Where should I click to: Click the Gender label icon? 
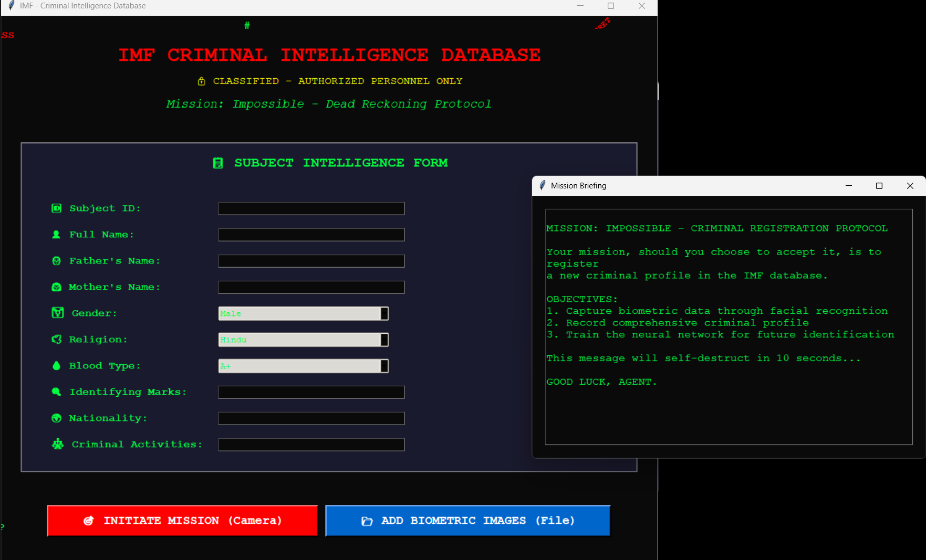click(57, 313)
